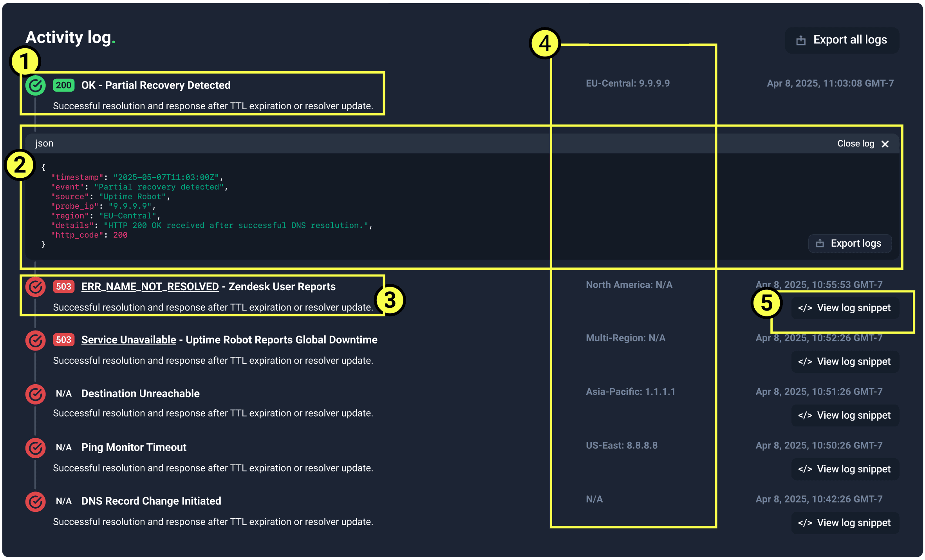Image resolution: width=925 pixels, height=560 pixels.
Task: Click description under Ping Monitor Timeout
Action: point(213,468)
